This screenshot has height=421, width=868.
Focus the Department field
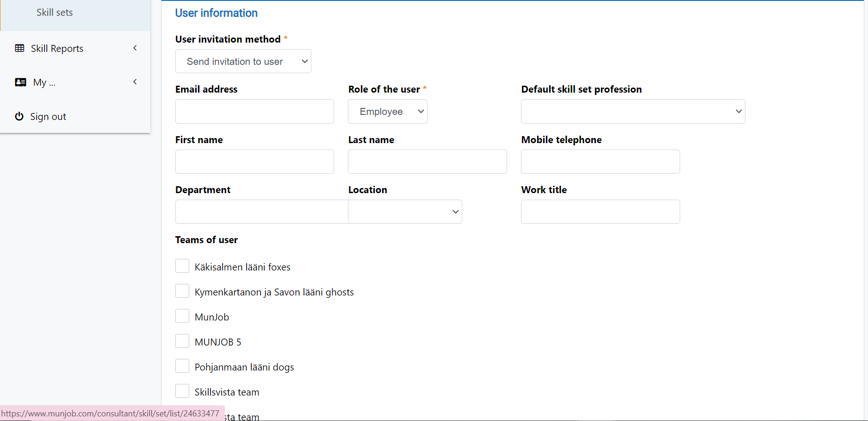(262, 212)
